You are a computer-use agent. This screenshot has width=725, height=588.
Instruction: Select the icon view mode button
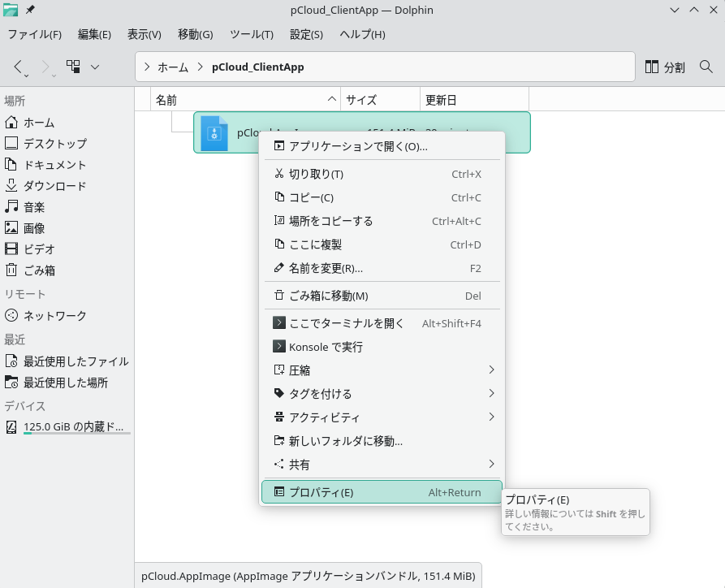[73, 67]
